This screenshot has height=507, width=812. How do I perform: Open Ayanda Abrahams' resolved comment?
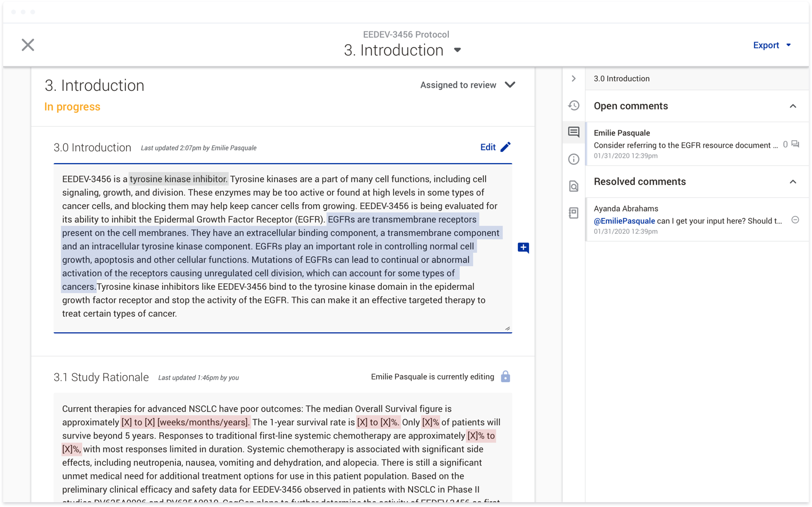tap(697, 219)
